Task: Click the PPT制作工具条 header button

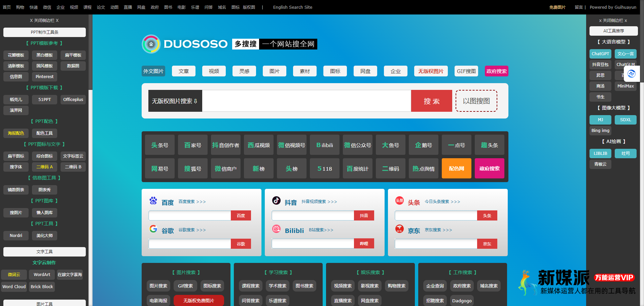Action: (x=44, y=32)
